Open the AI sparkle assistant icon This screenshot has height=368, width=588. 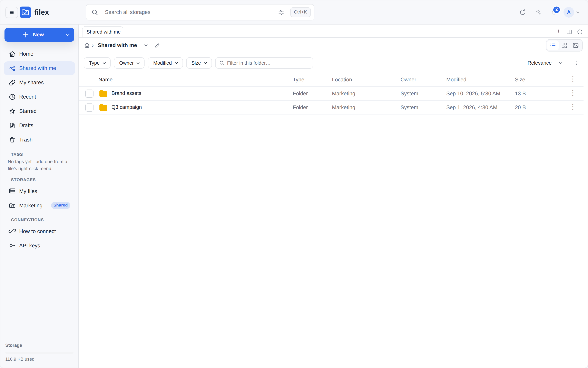[x=538, y=12]
